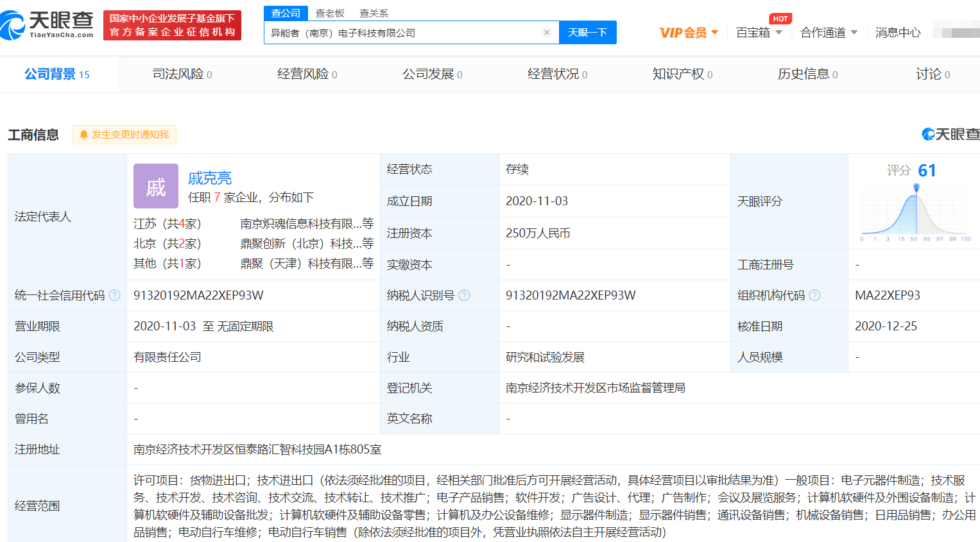Select the 查关系 search tab

pos(374,13)
